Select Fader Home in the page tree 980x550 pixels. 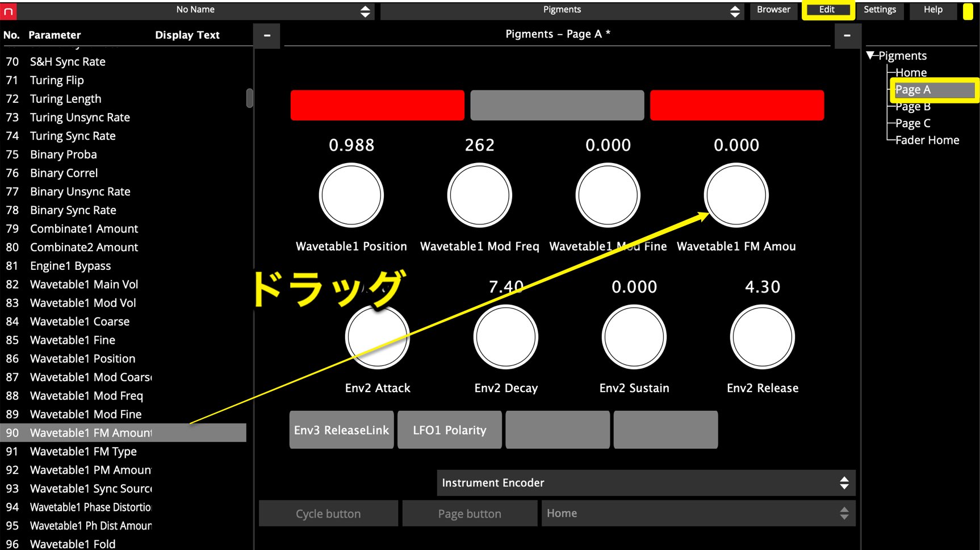[x=927, y=140]
